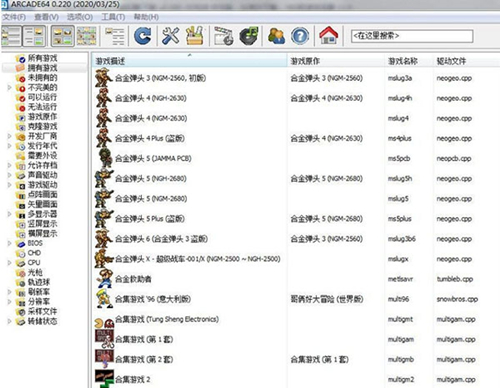Viewport: 500px width, 388px height.
Task: Expand the 开发厂商 tree node
Action: click(9, 136)
